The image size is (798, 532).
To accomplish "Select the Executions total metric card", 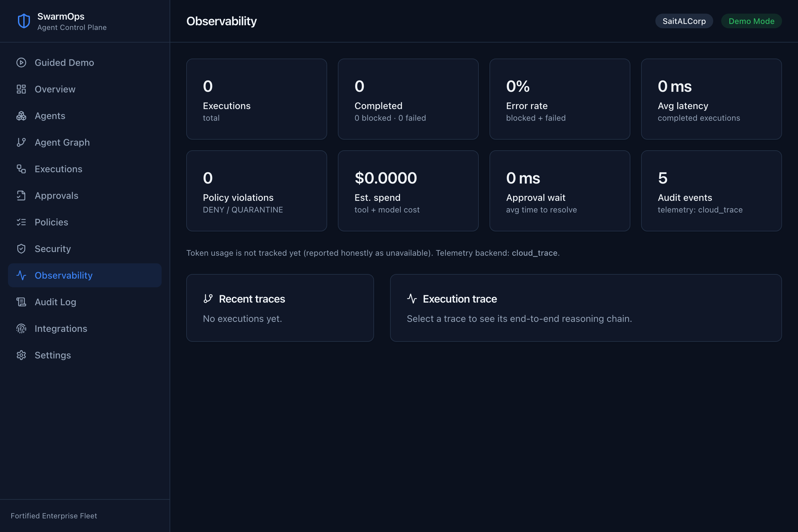I will (x=256, y=99).
